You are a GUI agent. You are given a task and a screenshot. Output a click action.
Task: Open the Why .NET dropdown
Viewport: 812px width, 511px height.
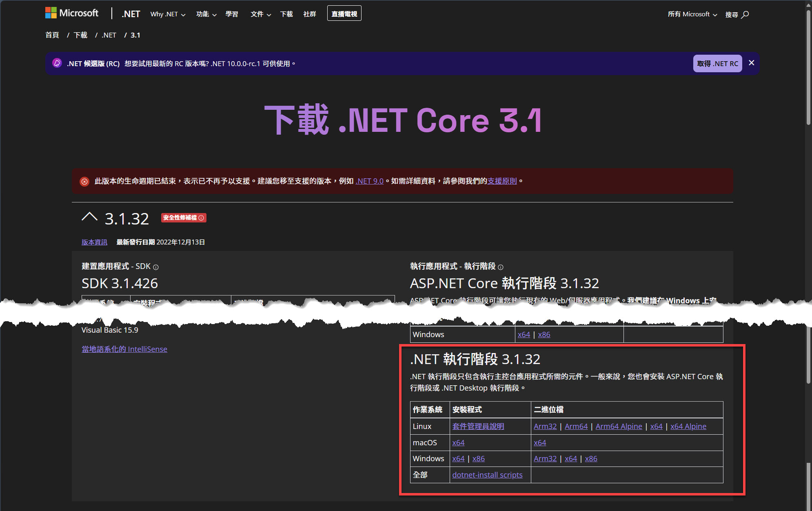pos(168,14)
